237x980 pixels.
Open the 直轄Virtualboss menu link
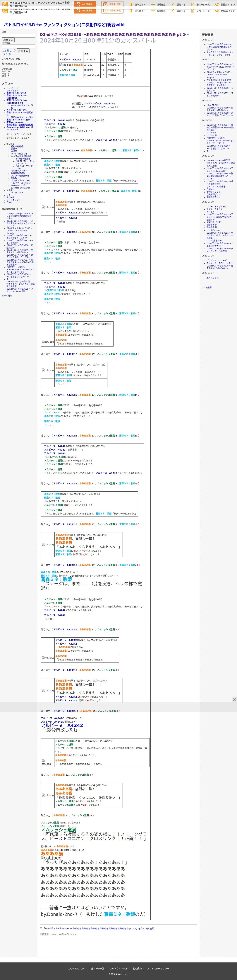[15, 122]
